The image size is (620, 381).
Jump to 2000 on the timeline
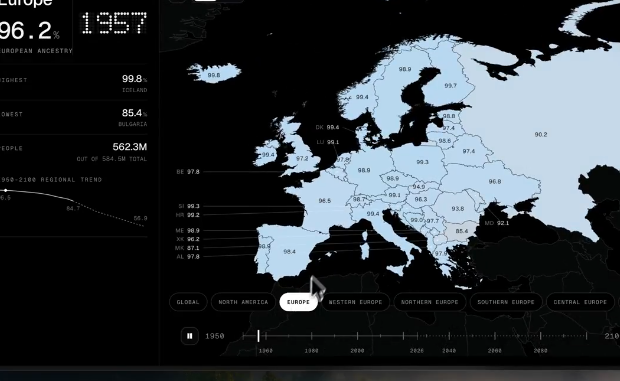pos(357,351)
